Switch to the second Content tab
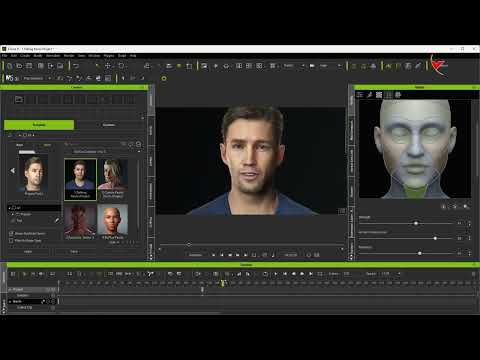 pos(109,125)
